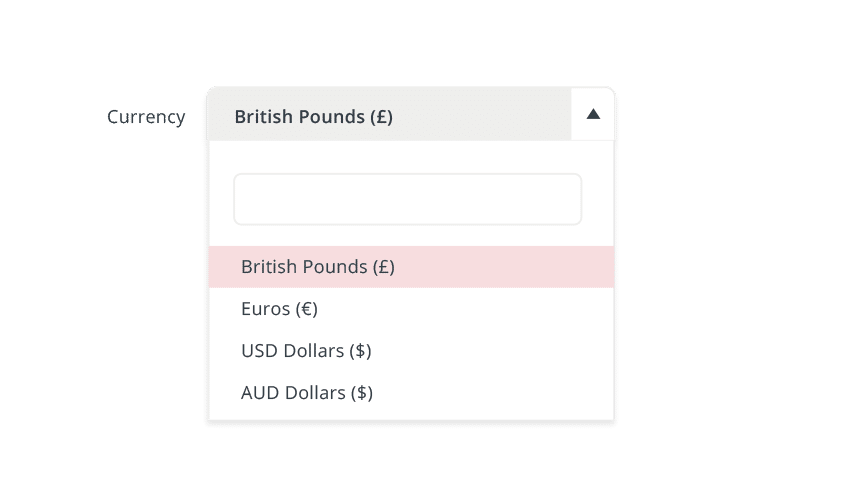850x500 pixels.
Task: Close the Currency dropdown using the triangle
Action: point(593,114)
